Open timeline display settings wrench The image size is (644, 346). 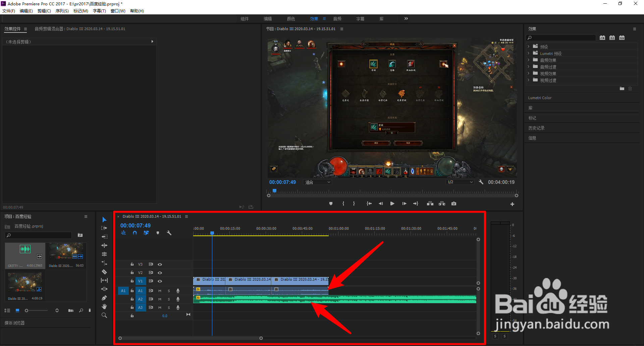coord(169,233)
